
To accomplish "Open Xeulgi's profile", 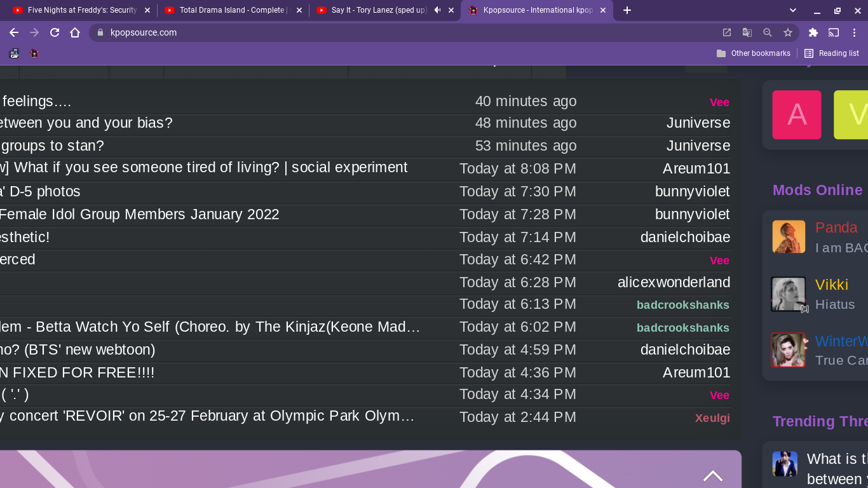I will 712,417.
